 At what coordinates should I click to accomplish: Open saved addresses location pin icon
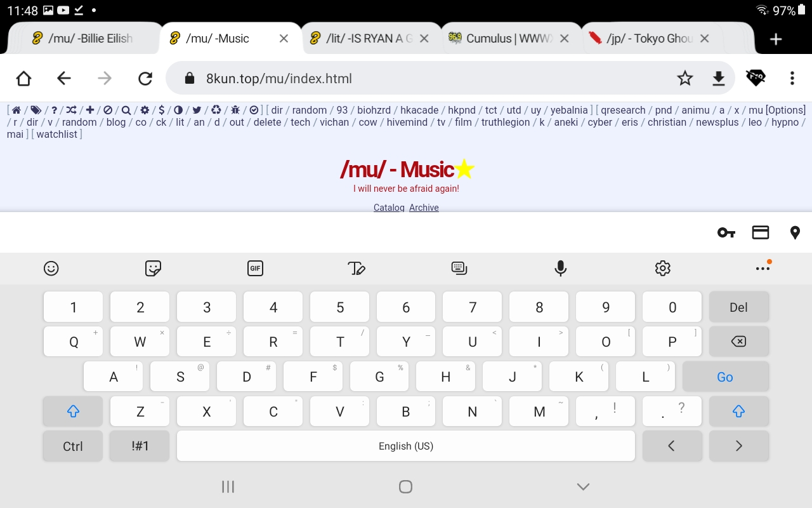(x=795, y=232)
